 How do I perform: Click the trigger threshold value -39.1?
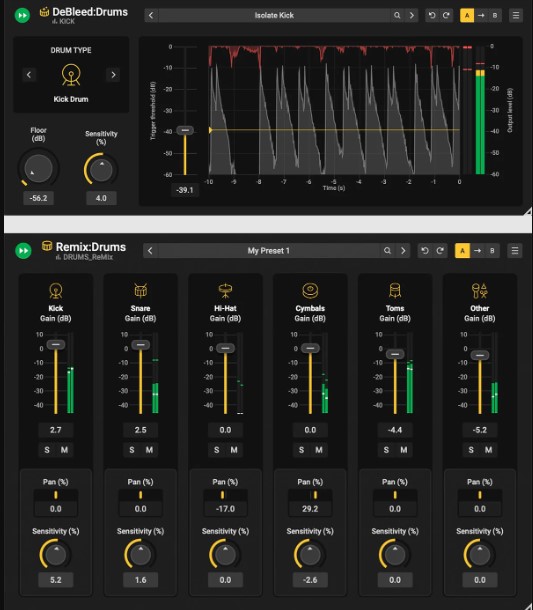(x=185, y=190)
